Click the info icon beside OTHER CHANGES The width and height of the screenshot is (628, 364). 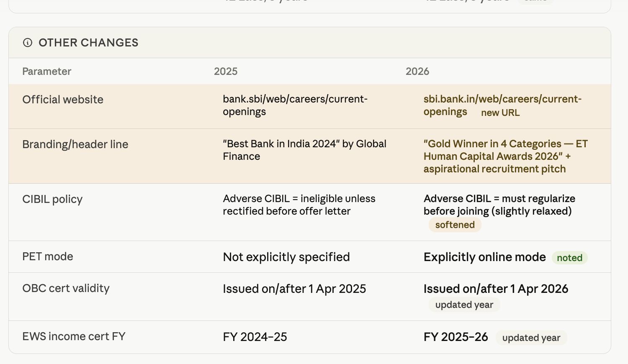[28, 43]
